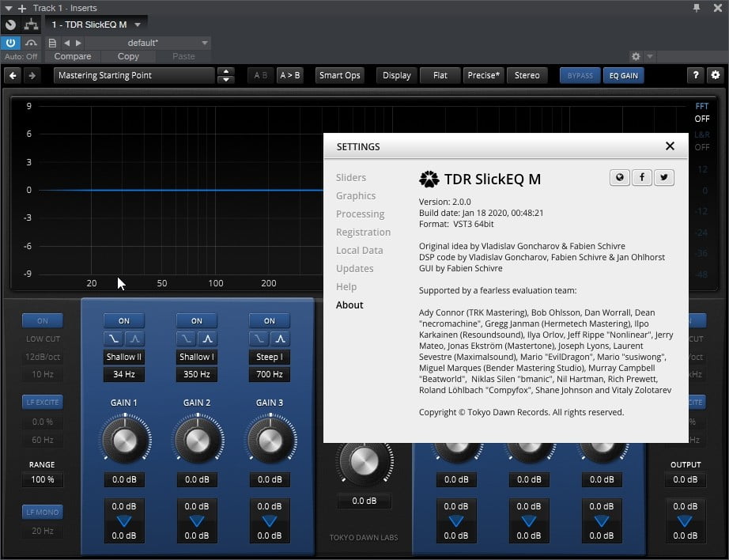
Task: Click the A > B copy button
Action: (290, 75)
